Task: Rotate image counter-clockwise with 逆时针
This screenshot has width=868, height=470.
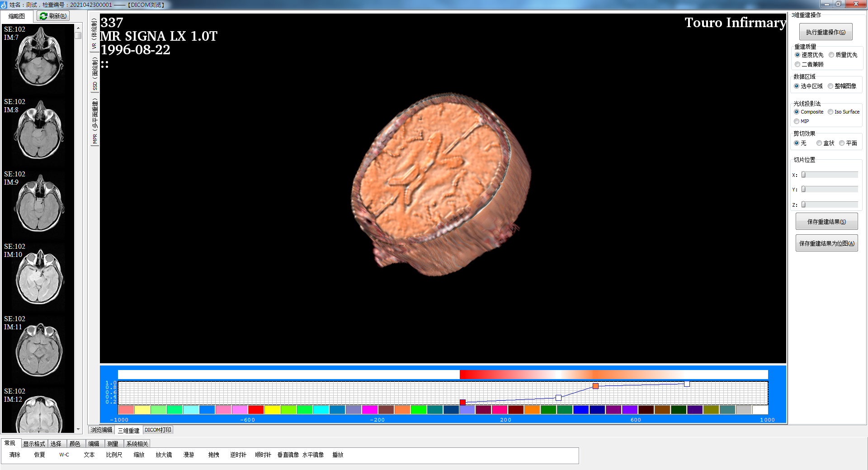Action: click(238, 455)
